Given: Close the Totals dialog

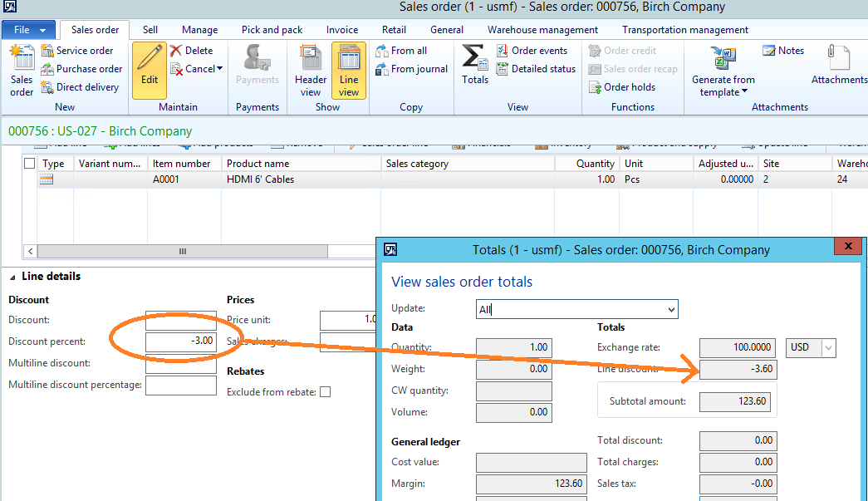Looking at the screenshot, I should 848,247.
